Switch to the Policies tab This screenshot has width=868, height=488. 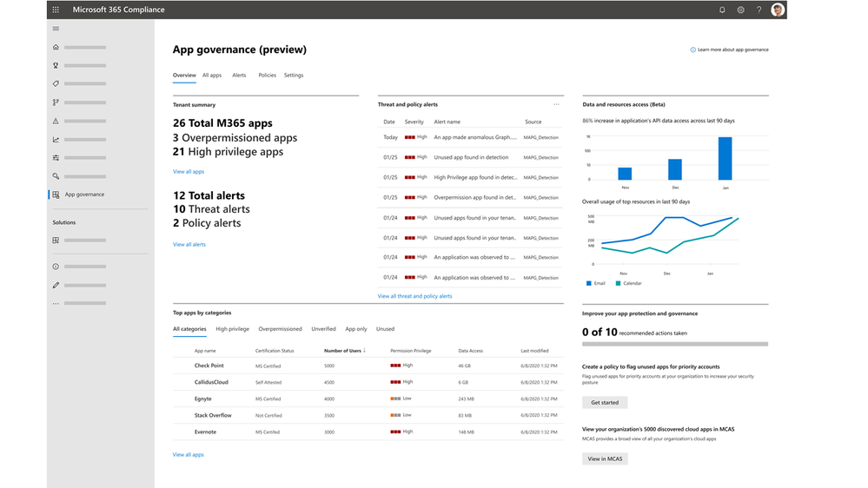pyautogui.click(x=267, y=76)
